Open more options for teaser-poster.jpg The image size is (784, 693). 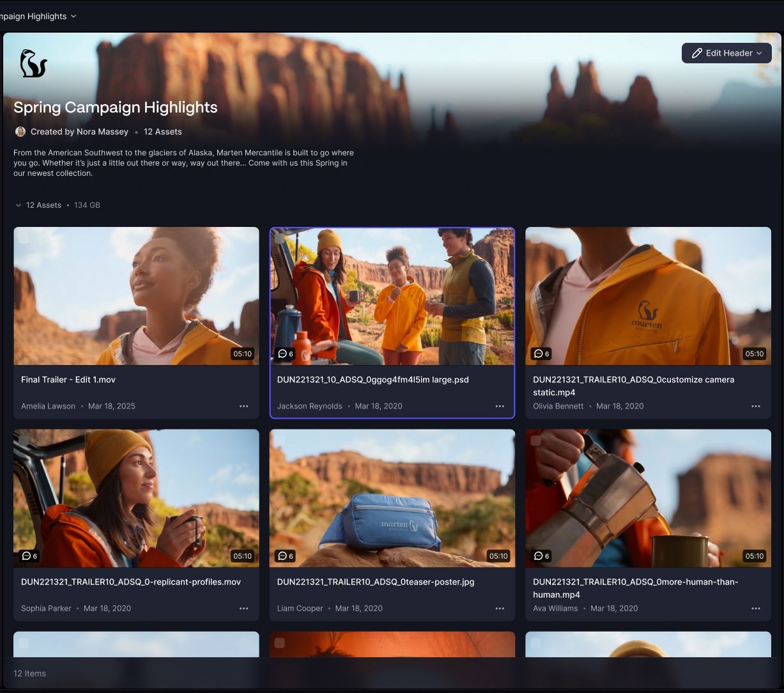tap(500, 609)
